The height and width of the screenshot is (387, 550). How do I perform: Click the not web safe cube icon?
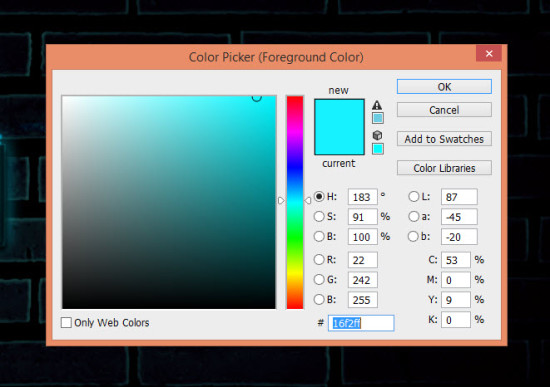pyautogui.click(x=377, y=135)
